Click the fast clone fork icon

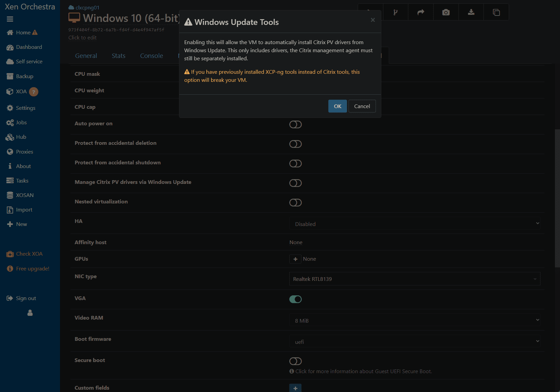[395, 12]
